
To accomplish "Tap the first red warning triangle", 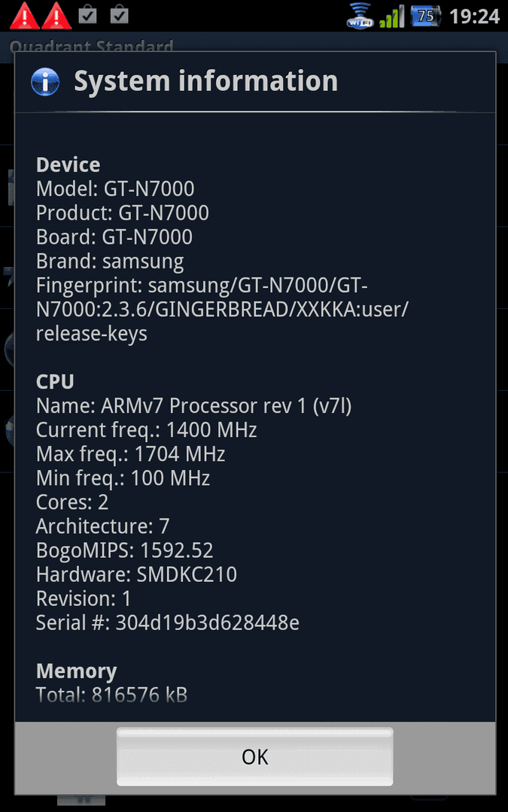I will (x=24, y=16).
